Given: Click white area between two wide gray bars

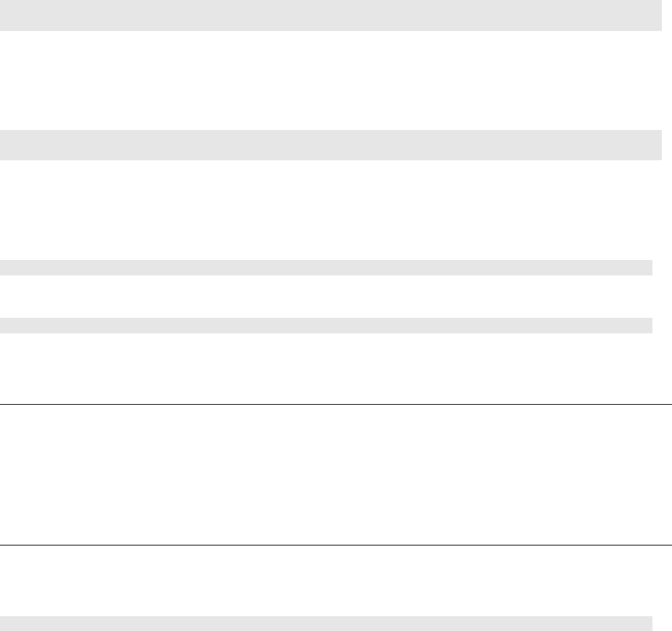Looking at the screenshot, I should coord(330,79).
